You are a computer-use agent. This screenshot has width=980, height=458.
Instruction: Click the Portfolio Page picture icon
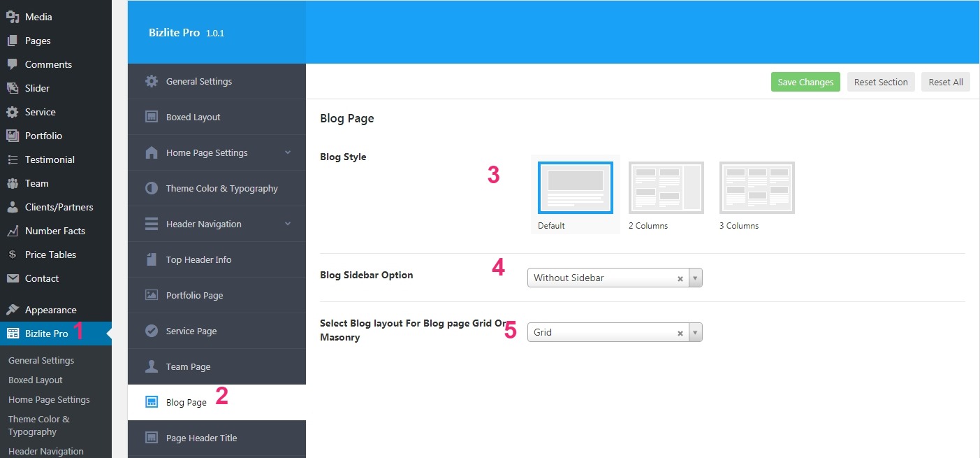coord(152,295)
